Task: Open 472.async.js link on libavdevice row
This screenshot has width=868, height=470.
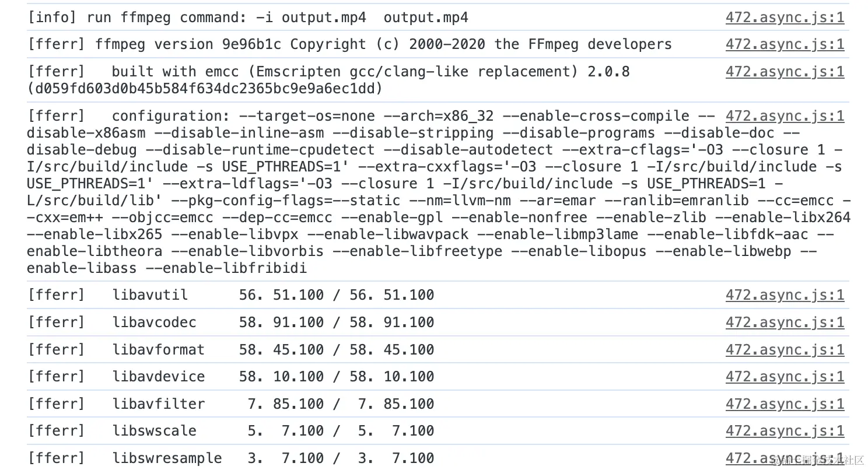Action: (x=785, y=377)
